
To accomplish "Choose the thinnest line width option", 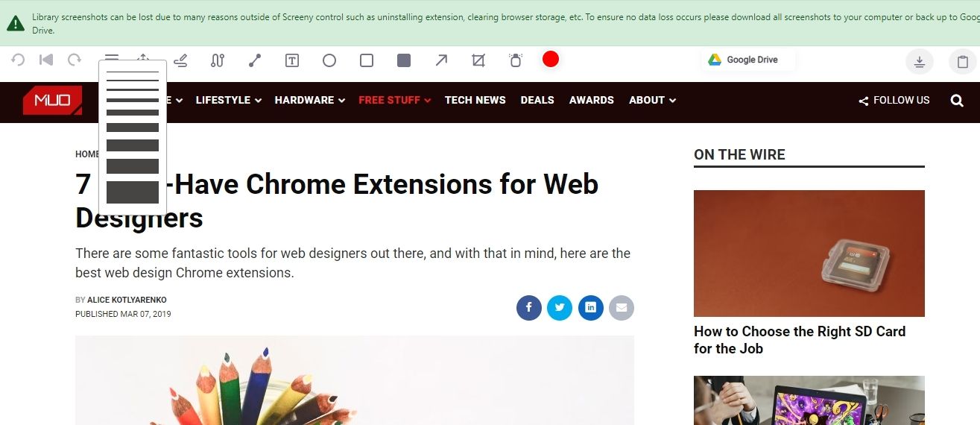I will coord(133,72).
